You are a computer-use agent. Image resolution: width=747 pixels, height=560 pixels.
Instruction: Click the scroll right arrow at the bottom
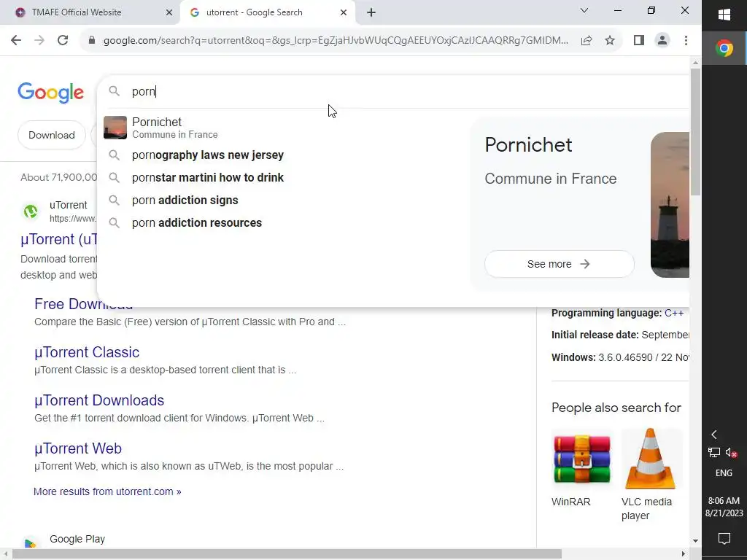click(x=683, y=554)
